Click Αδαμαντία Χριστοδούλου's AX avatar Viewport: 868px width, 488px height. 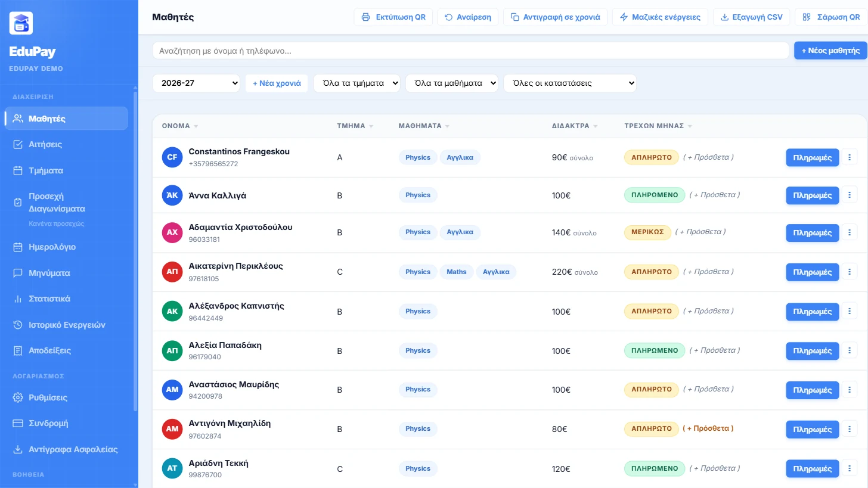[x=172, y=232]
